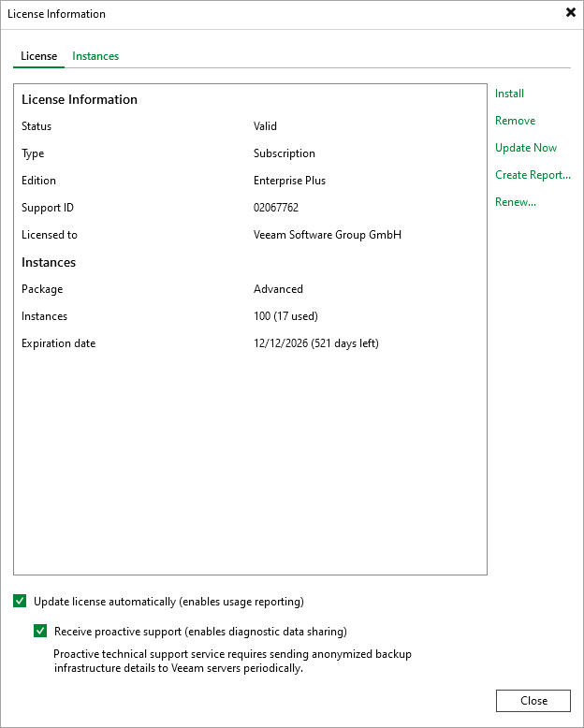Click the Edition label
584x728 pixels.
(x=38, y=181)
